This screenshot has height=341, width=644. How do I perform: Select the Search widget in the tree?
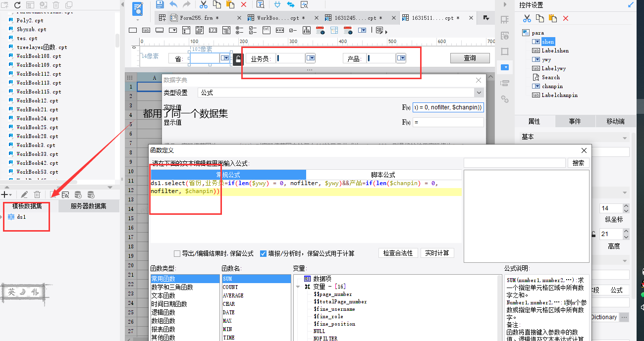pyautogui.click(x=550, y=77)
